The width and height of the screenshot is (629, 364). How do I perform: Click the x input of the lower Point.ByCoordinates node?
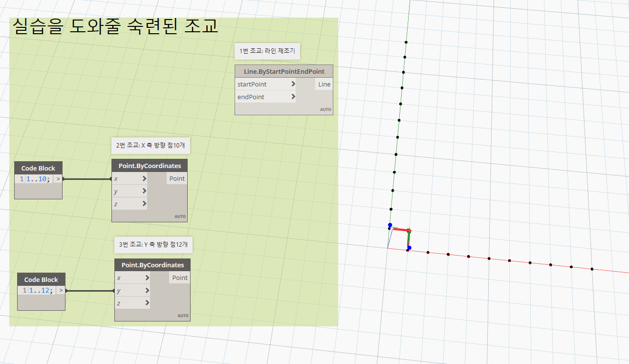[x=132, y=278]
